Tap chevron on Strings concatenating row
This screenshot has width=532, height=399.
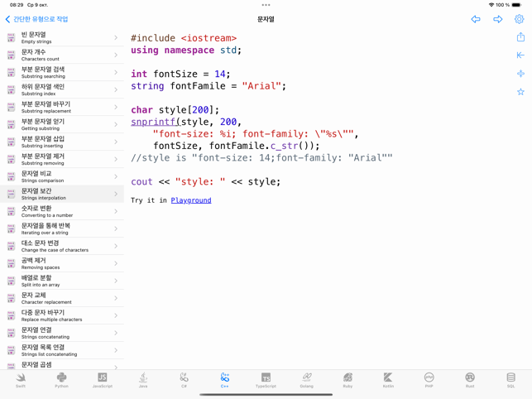pos(116,333)
